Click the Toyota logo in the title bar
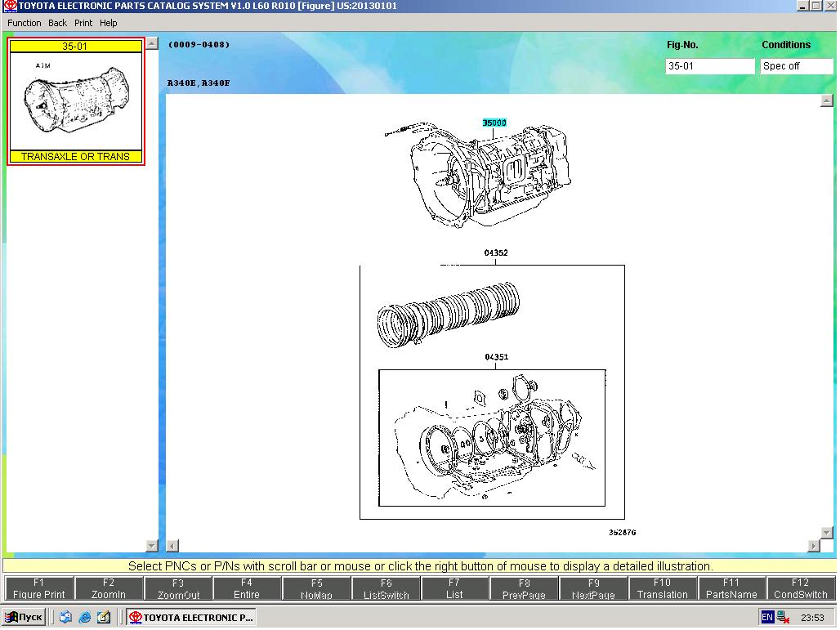The width and height of the screenshot is (840, 630). pyautogui.click(x=9, y=6)
